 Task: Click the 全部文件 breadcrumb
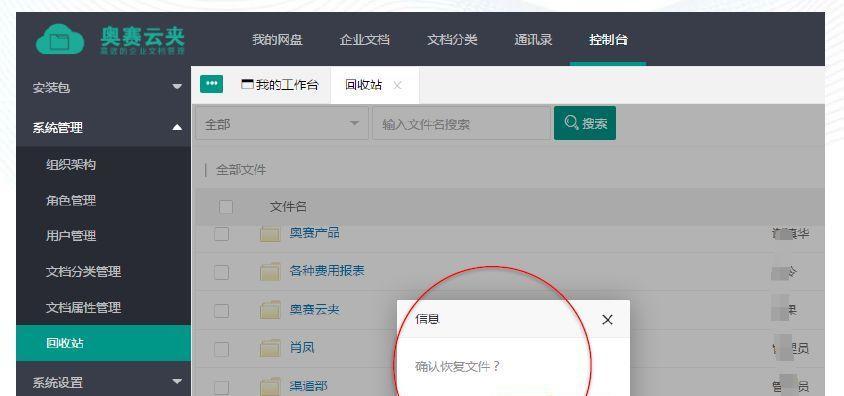(241, 170)
